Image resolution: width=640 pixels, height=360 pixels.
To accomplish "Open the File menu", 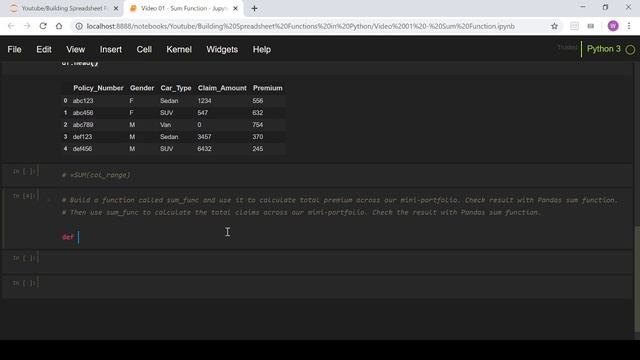I will [x=14, y=49].
